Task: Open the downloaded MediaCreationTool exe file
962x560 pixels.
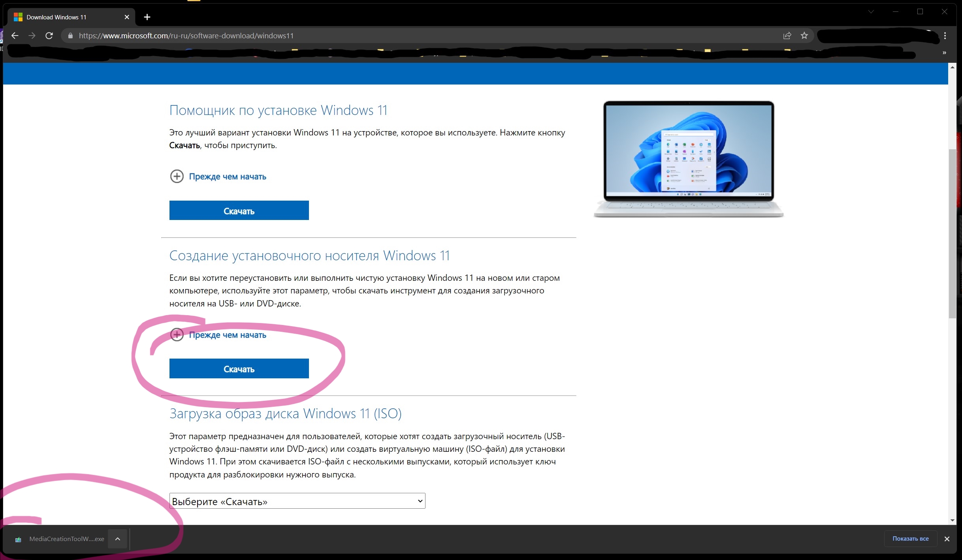Action: point(60,539)
